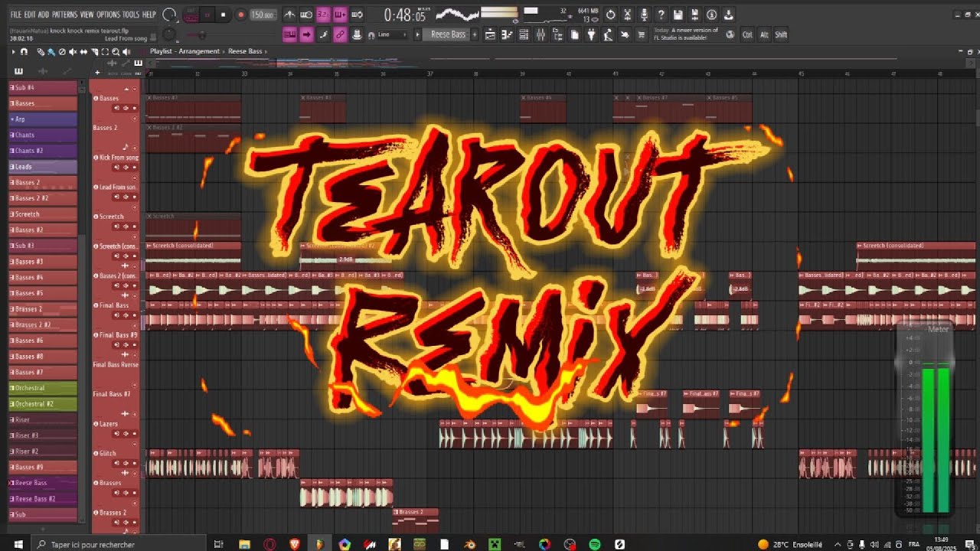
Task: Click 'Reese Bass' in playlist breadcrumb
Action: pos(245,51)
